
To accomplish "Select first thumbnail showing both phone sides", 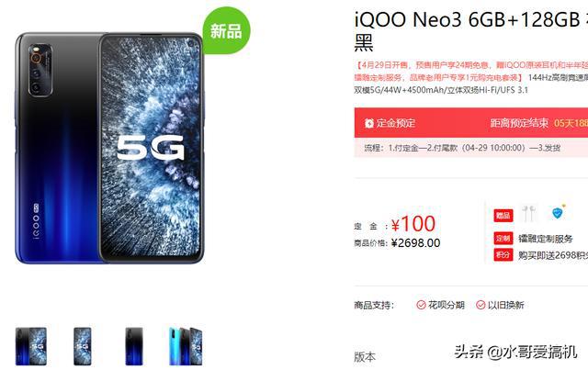I will pos(31,346).
